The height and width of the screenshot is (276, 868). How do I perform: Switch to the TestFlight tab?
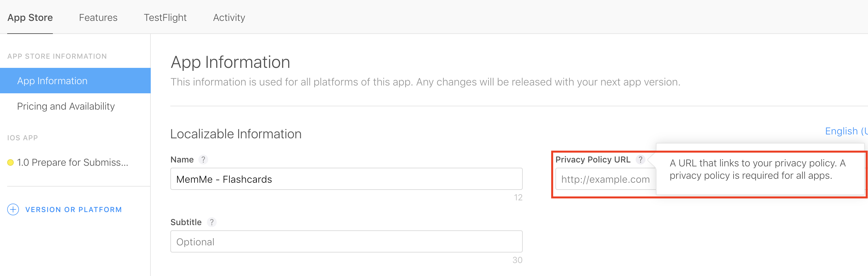[165, 18]
